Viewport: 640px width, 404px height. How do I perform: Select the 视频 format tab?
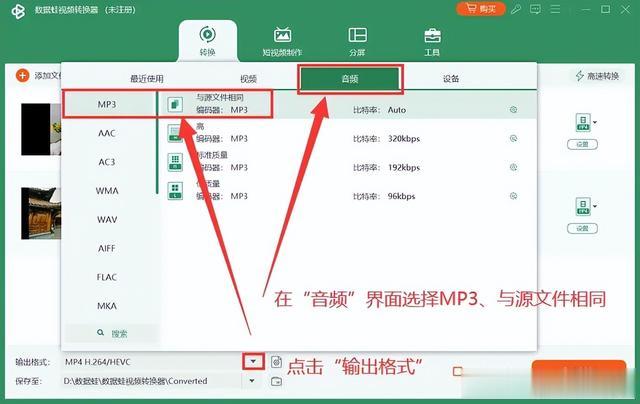(248, 78)
